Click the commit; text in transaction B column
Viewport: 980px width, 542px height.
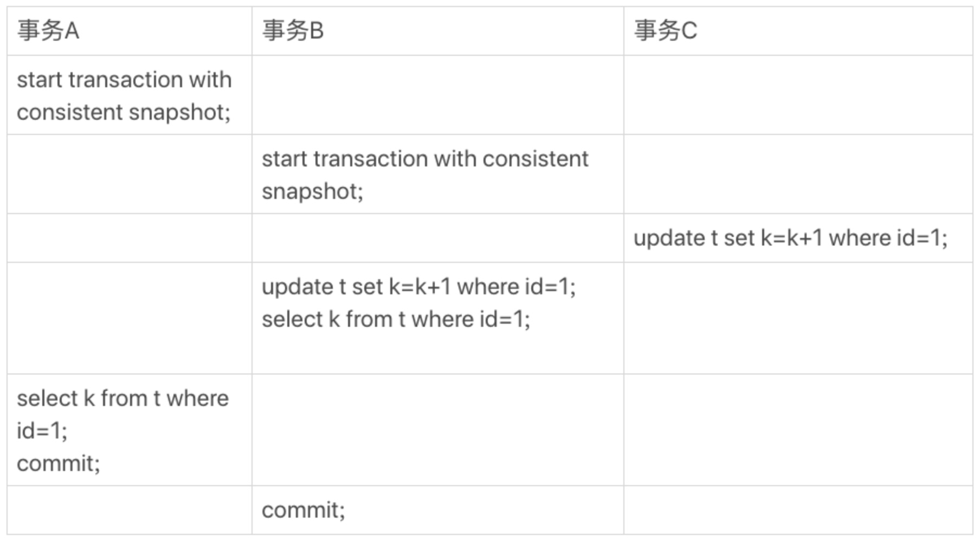[304, 510]
